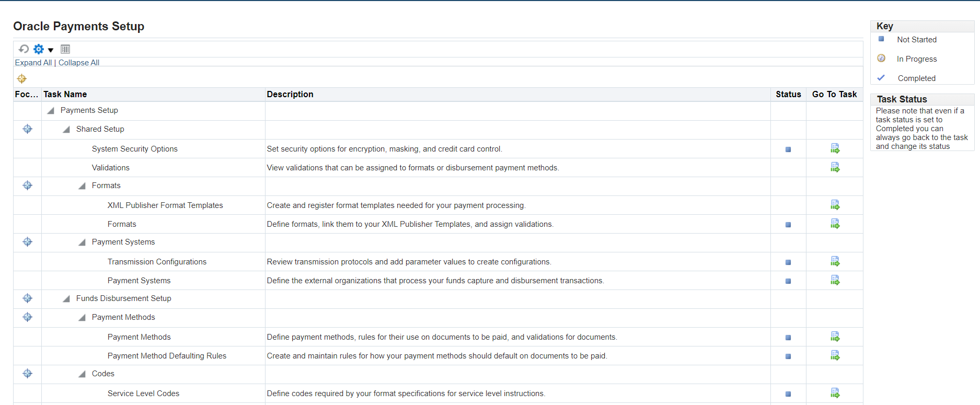Click the Task Status panel heading
The width and height of the screenshot is (980, 405).
(x=902, y=99)
